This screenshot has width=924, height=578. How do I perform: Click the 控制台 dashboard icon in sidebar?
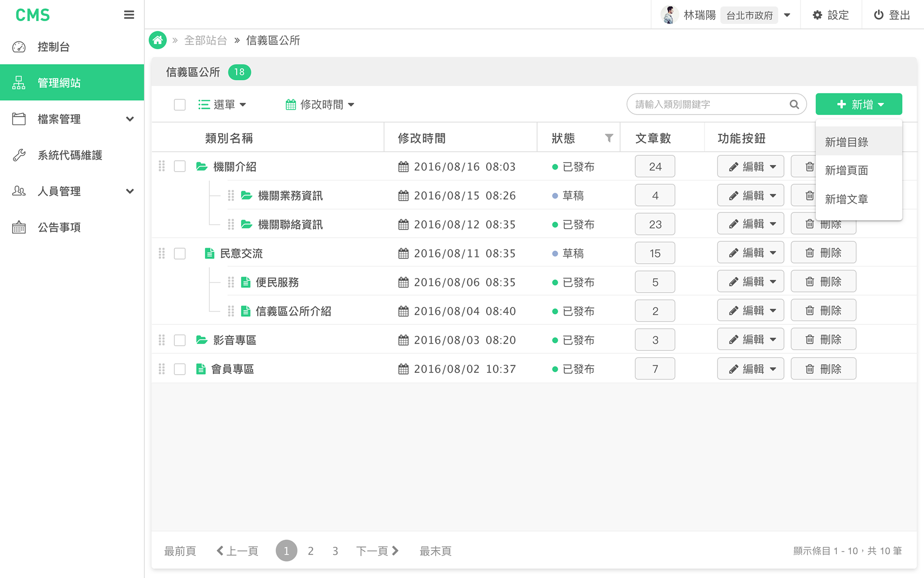click(19, 47)
